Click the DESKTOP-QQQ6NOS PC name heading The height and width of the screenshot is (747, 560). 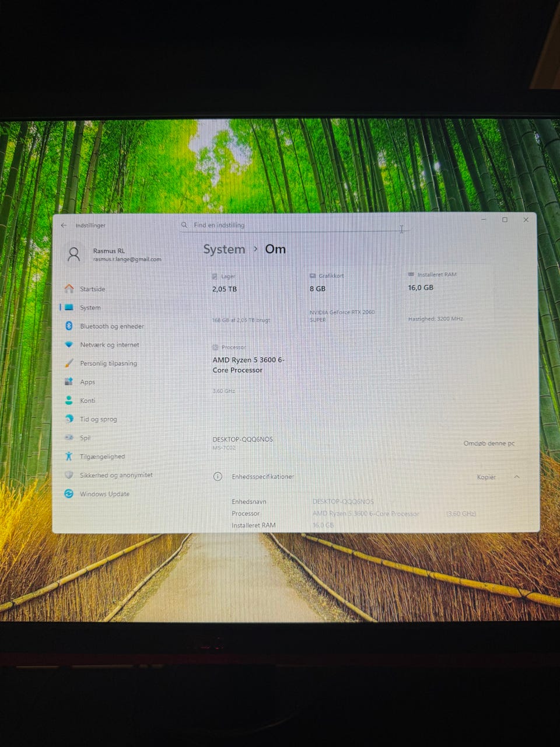(x=243, y=439)
